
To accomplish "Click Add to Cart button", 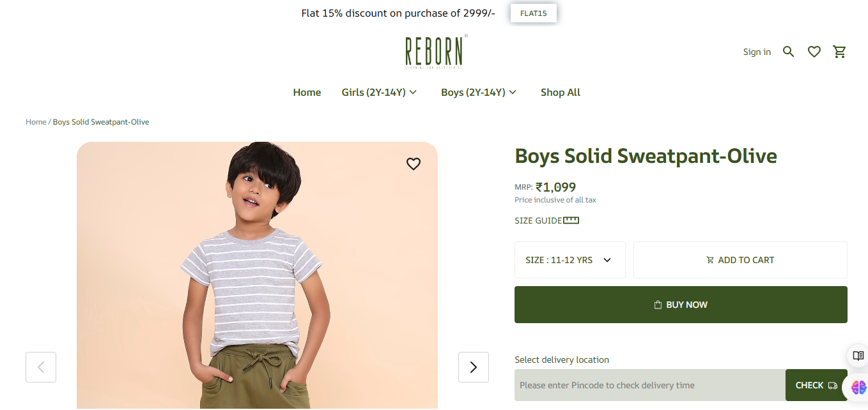I will pyautogui.click(x=740, y=260).
